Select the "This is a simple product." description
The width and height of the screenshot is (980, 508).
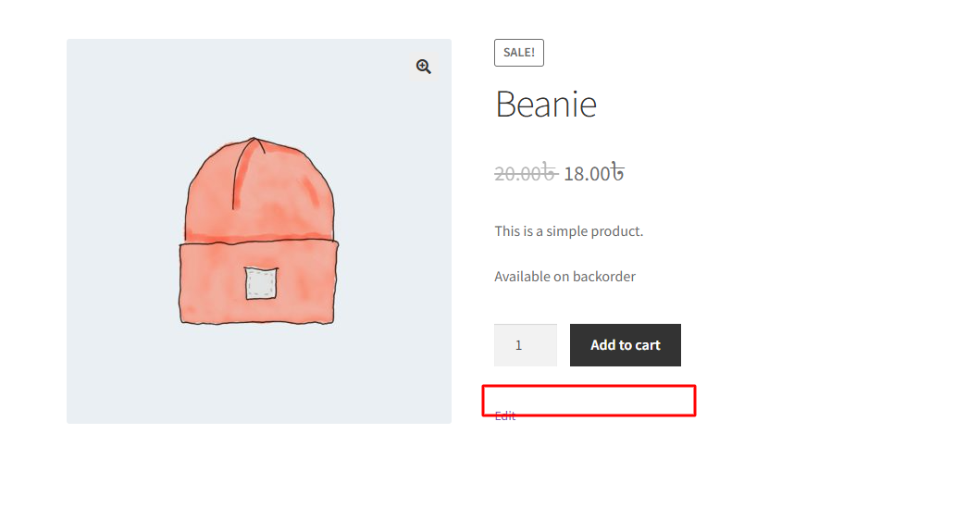coord(568,231)
